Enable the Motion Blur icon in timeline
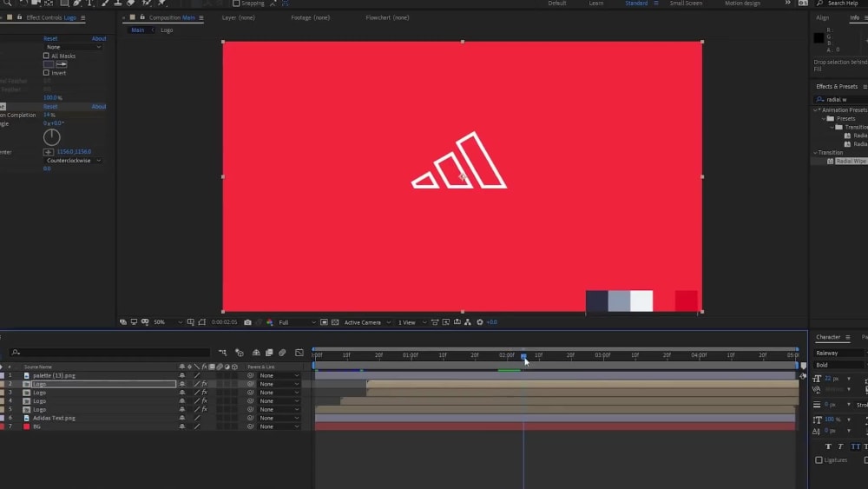This screenshot has width=868, height=489. click(282, 353)
